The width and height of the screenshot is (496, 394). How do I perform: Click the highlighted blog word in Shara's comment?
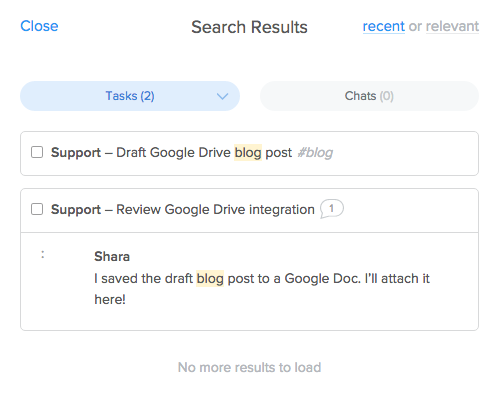click(x=210, y=279)
